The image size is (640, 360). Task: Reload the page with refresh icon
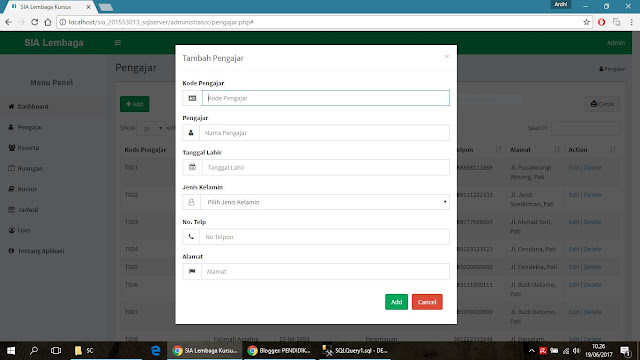click(x=35, y=22)
